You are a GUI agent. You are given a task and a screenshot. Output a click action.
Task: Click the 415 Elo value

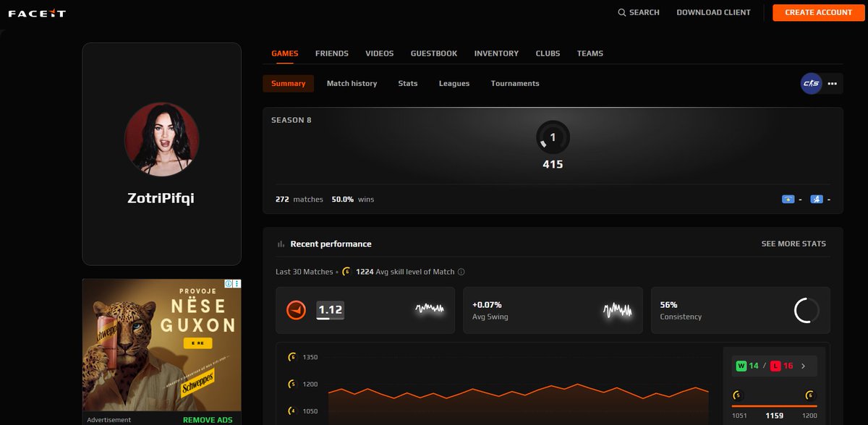pos(553,165)
